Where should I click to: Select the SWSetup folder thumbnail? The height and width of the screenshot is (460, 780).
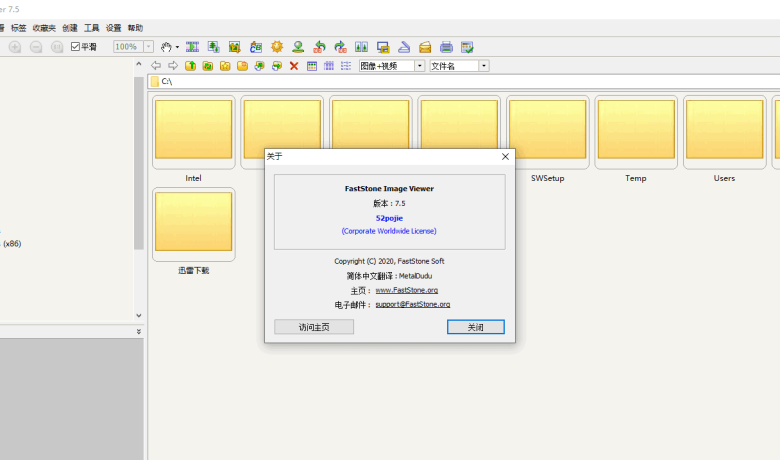coord(548,132)
